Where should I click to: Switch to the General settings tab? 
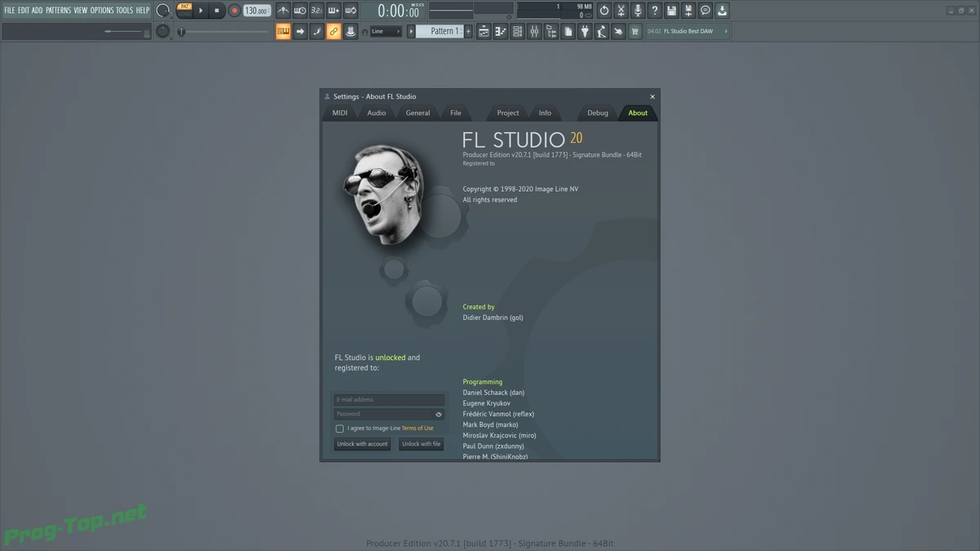coord(418,113)
